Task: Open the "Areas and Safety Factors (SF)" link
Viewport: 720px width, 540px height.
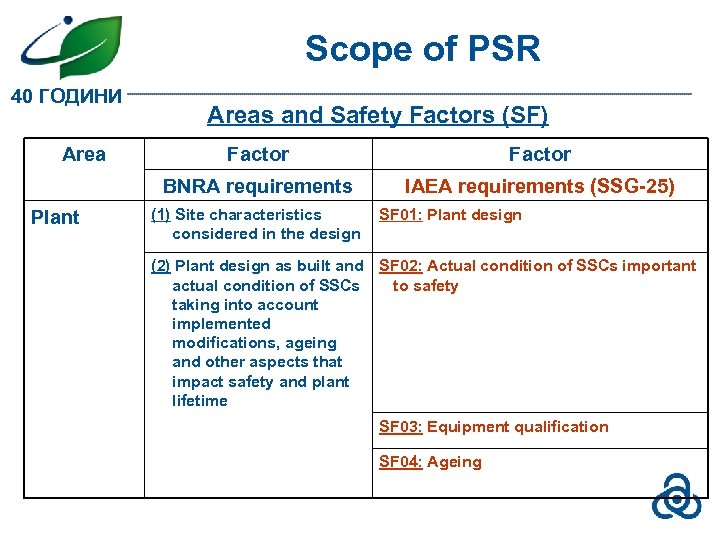Action: [x=377, y=115]
